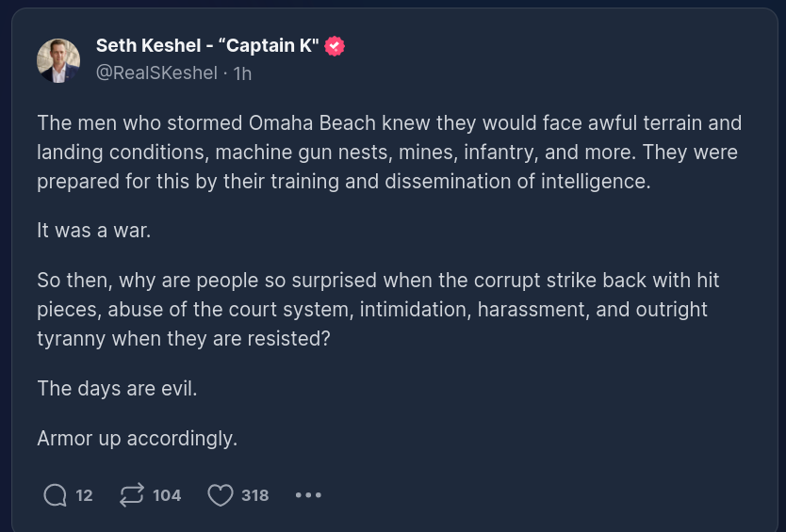Click the pink verified badge checkmark

335,46
